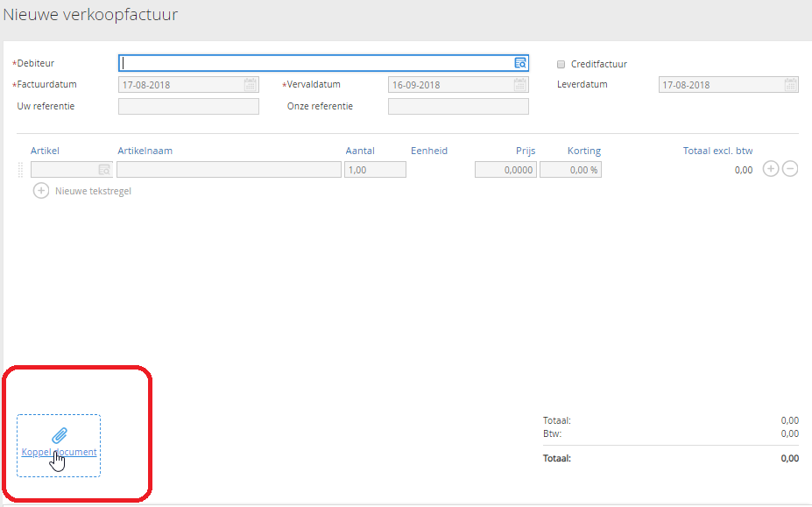The image size is (812, 507).
Task: Remove the invoice line with minus icon
Action: click(790, 169)
